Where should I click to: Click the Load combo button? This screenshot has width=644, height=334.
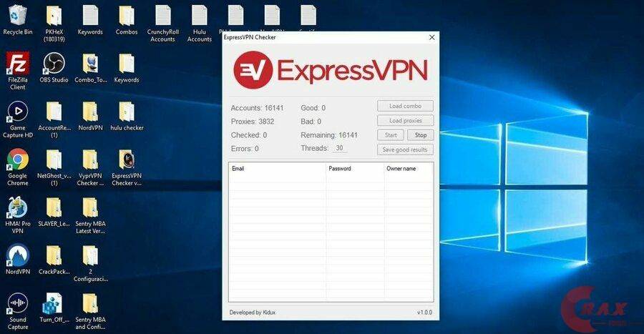click(405, 106)
